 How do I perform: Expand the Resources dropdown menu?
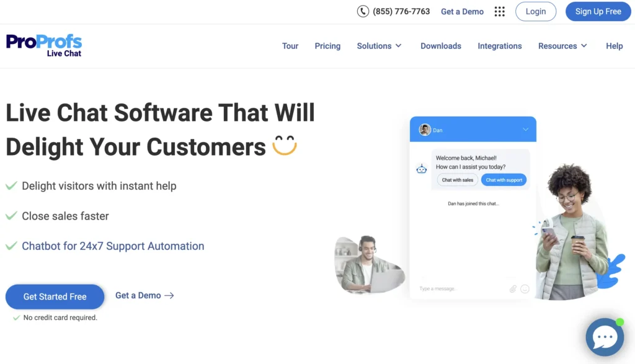tap(562, 46)
